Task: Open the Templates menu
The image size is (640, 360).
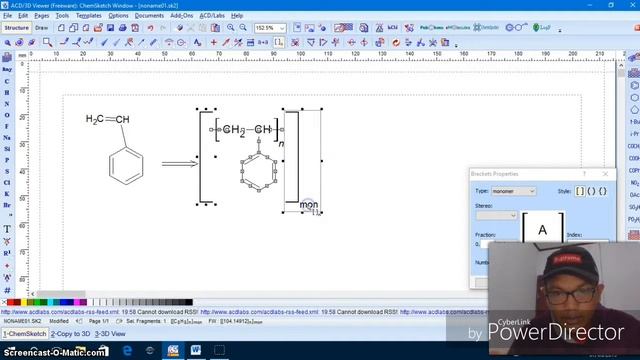Action: pos(89,16)
